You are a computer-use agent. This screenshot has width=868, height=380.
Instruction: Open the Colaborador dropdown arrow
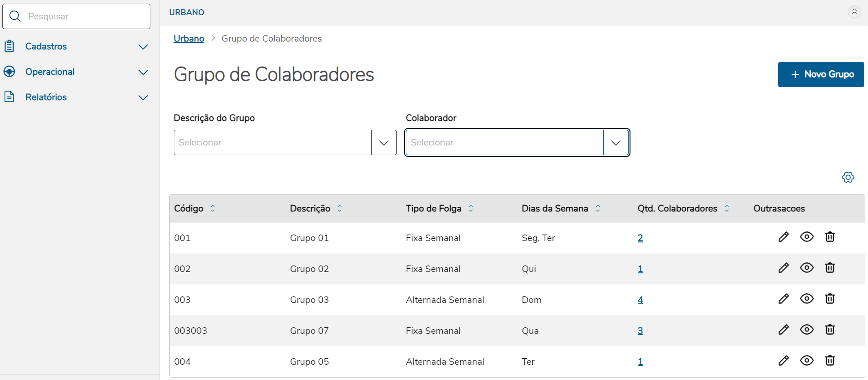click(616, 143)
